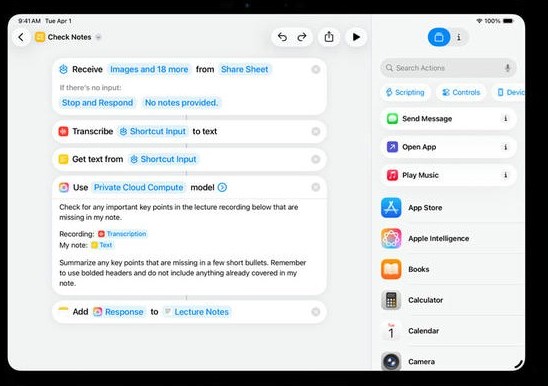Tap the red Transcribe action icon
This screenshot has height=386, width=548.
pyautogui.click(x=63, y=131)
